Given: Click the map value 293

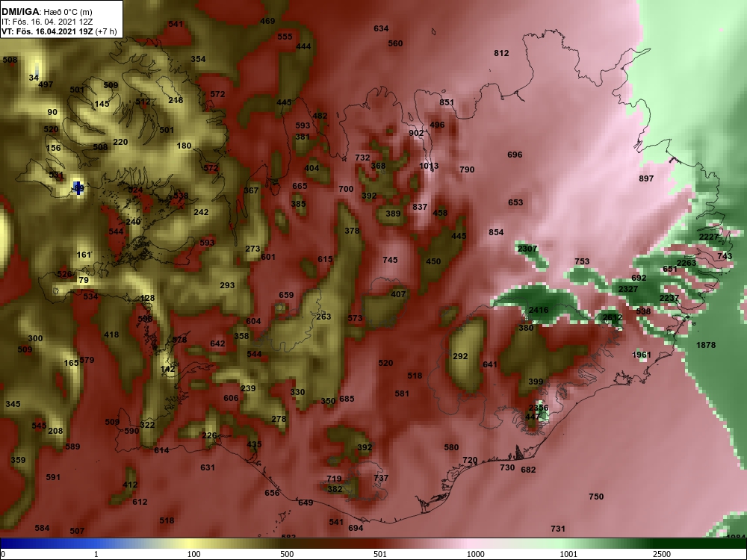Looking at the screenshot, I should coord(227,286).
